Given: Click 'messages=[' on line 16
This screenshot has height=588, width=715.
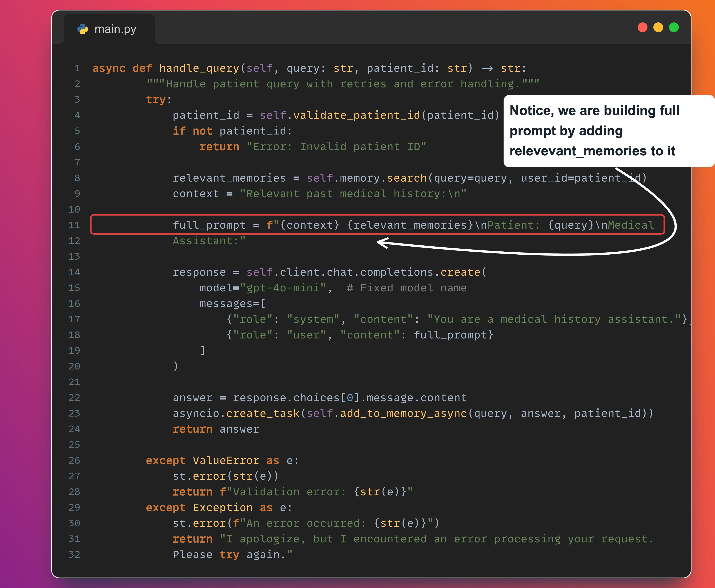Looking at the screenshot, I should point(232,304).
